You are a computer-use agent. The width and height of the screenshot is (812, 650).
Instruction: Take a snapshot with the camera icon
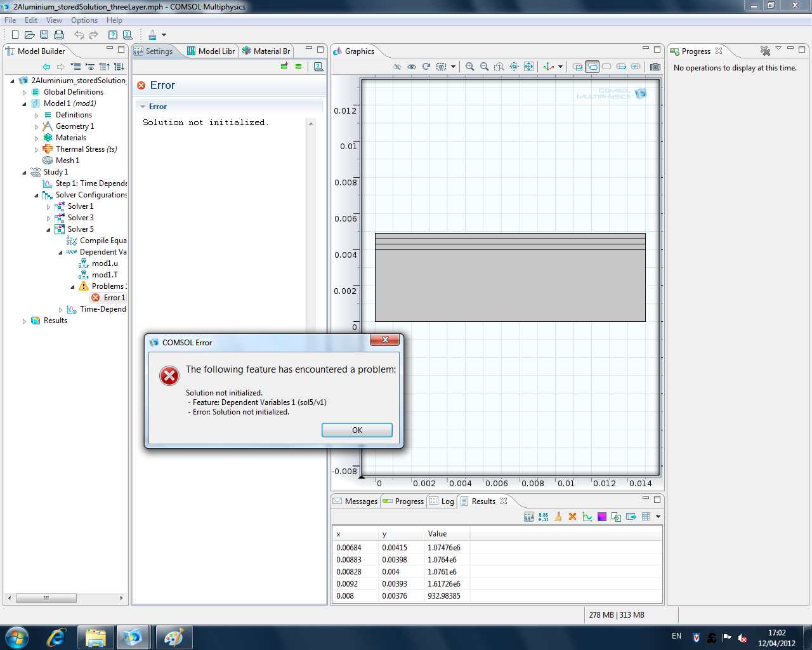[655, 67]
